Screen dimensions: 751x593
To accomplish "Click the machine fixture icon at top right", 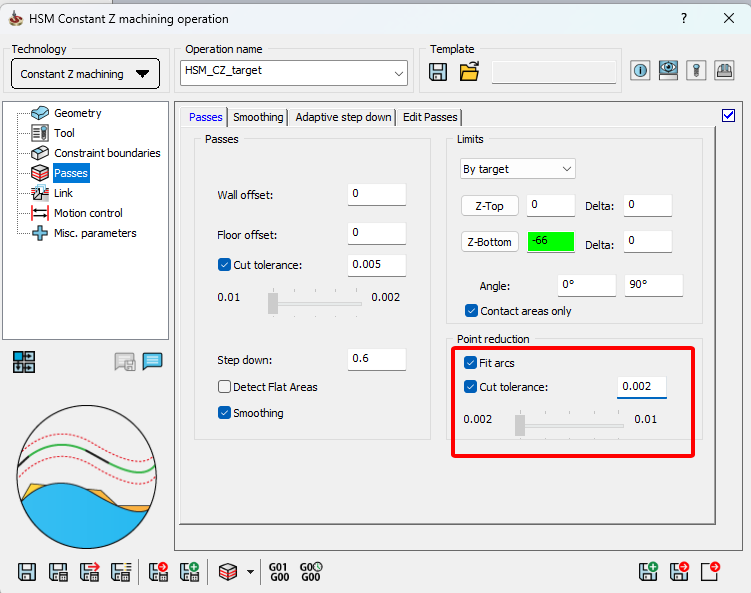I will tap(724, 71).
